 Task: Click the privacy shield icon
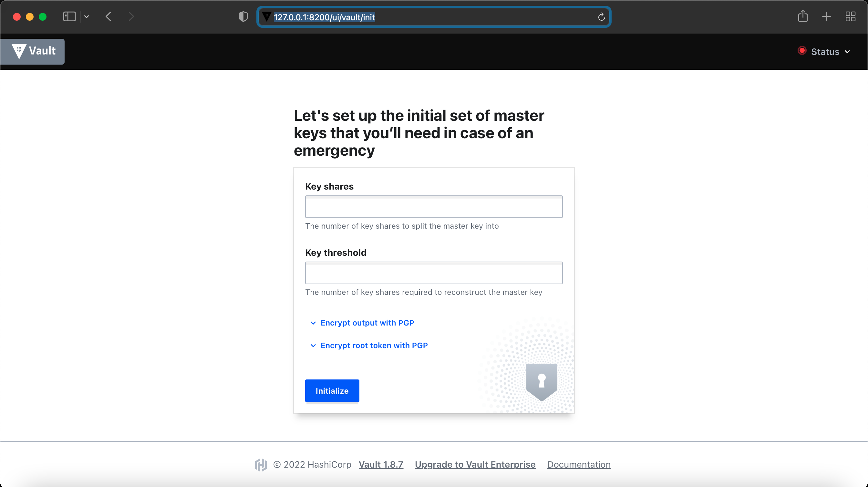243,16
